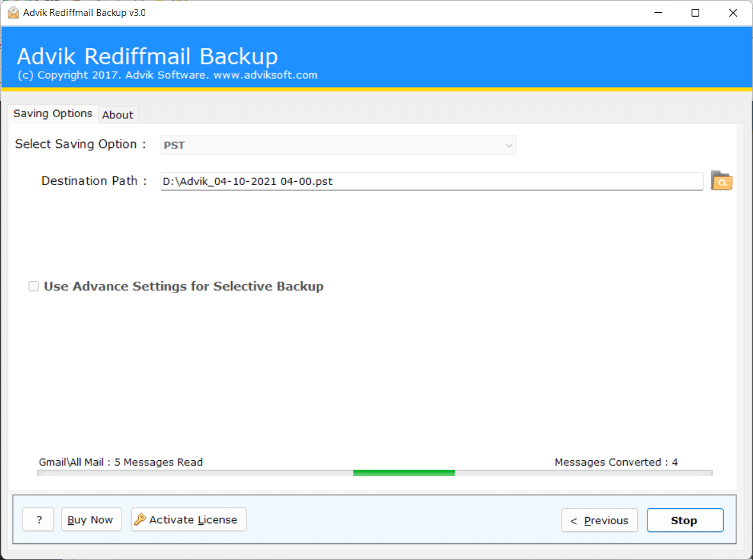Minimize the Advik Rediffmail Backup window

click(658, 13)
